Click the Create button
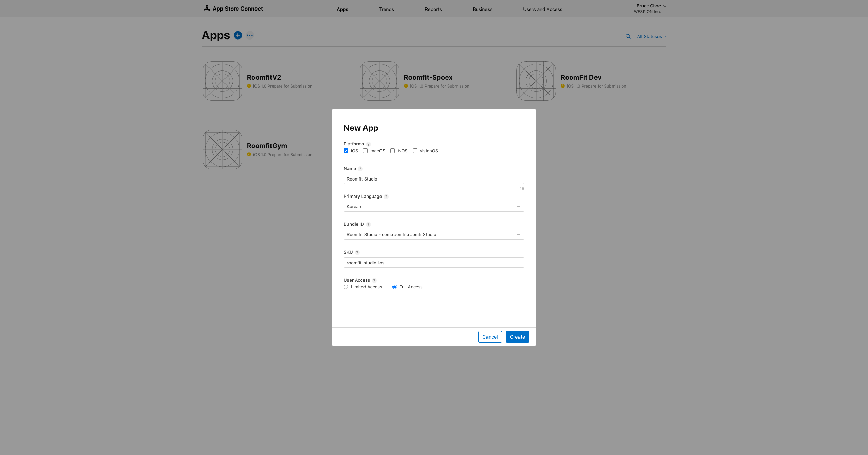 (517, 337)
